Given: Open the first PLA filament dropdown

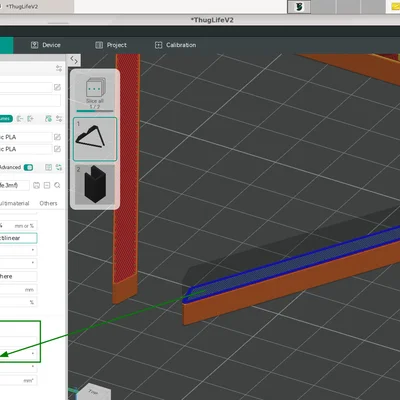Looking at the screenshot, I should pos(26,137).
